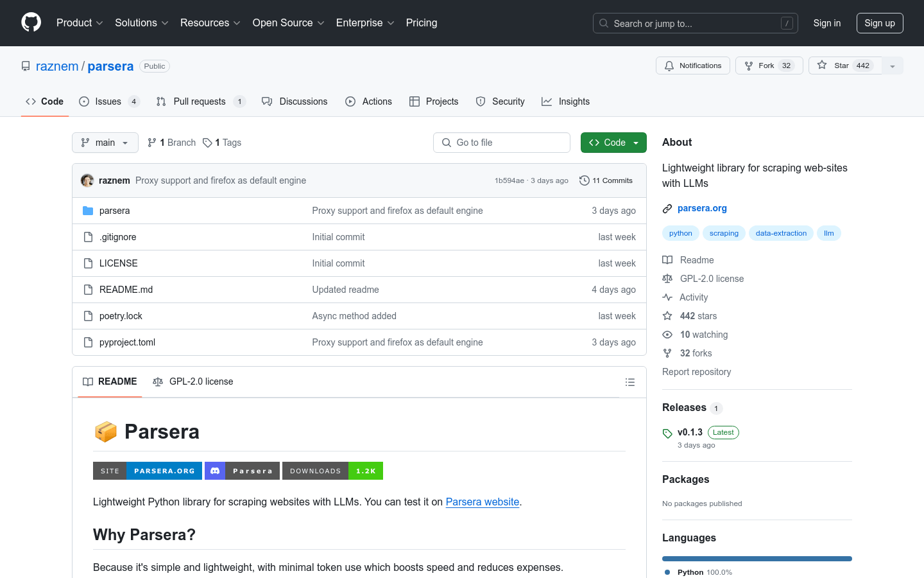
Task: Open the parsera.org link in About
Action: (x=702, y=208)
